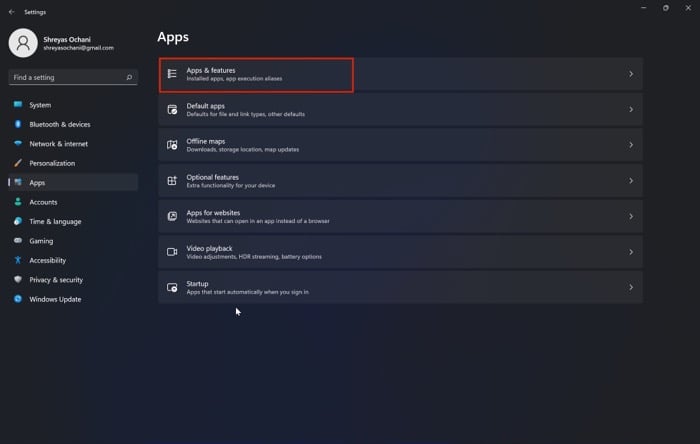Image resolution: width=700 pixels, height=444 pixels.
Task: Expand Offline maps with its chevron
Action: (x=631, y=145)
